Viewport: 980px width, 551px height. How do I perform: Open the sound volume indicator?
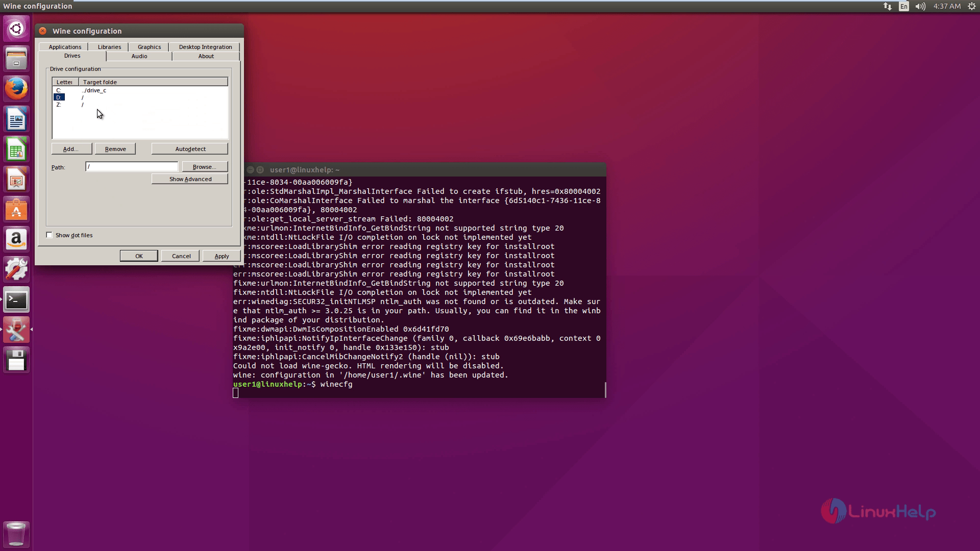pyautogui.click(x=920, y=6)
